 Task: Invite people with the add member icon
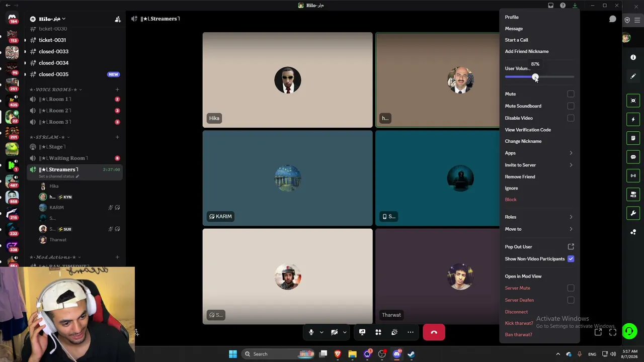(118, 19)
